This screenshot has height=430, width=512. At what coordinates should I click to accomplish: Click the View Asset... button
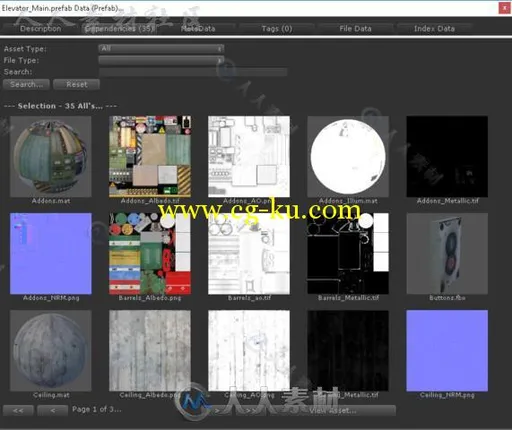tap(332, 410)
